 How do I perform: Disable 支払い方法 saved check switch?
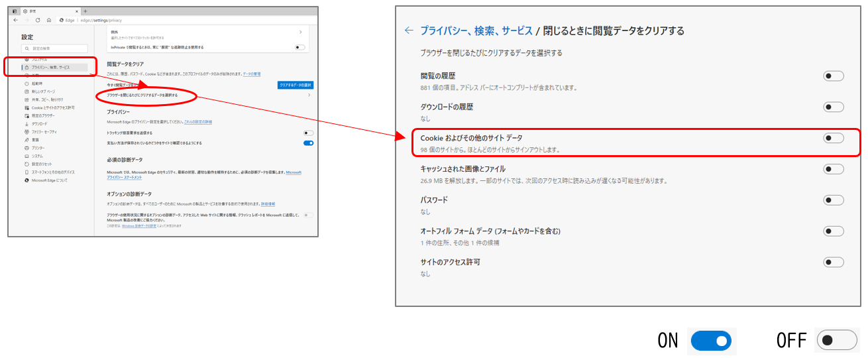pyautogui.click(x=308, y=143)
